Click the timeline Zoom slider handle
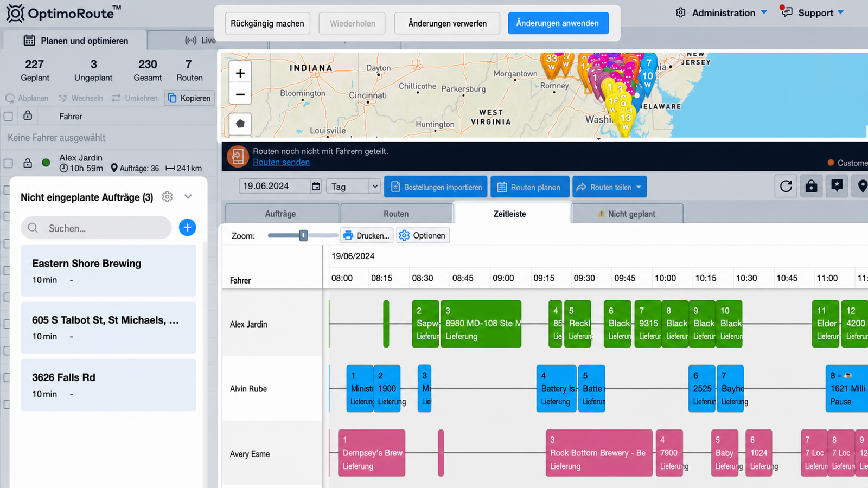The width and height of the screenshot is (868, 488). coord(304,235)
